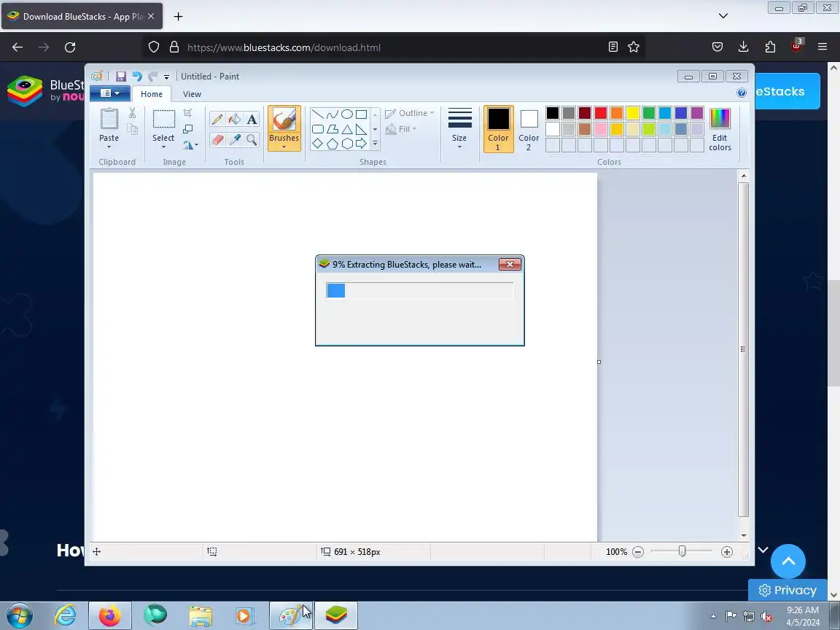Image resolution: width=840 pixels, height=630 pixels.
Task: Close the Extracting BlueStacks dialog
Action: pos(510,264)
